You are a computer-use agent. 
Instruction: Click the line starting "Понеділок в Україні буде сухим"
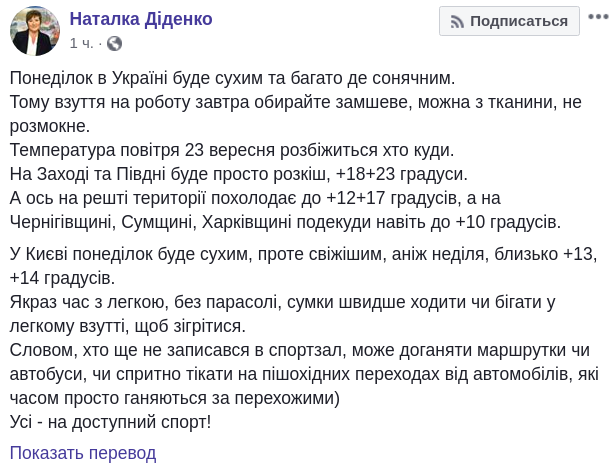[232, 78]
